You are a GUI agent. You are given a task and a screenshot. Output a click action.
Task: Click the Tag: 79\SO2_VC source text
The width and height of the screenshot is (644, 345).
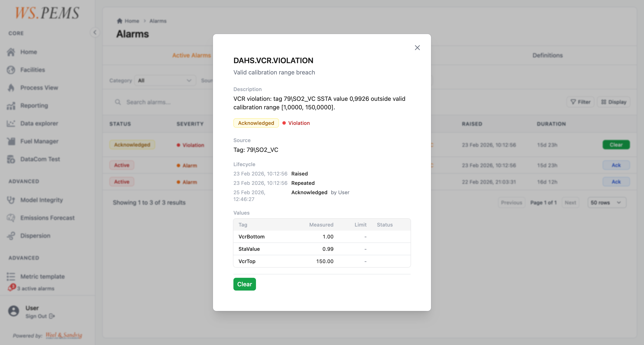(256, 150)
